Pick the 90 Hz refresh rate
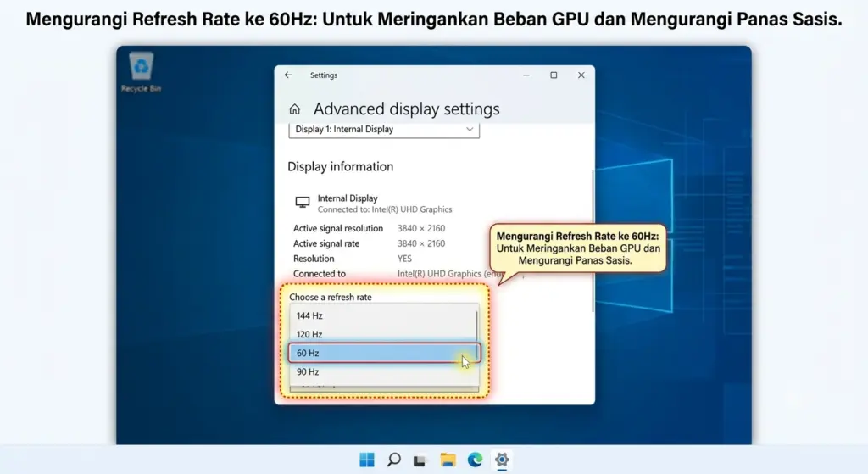Viewport: 868px width, 474px height. 383,371
